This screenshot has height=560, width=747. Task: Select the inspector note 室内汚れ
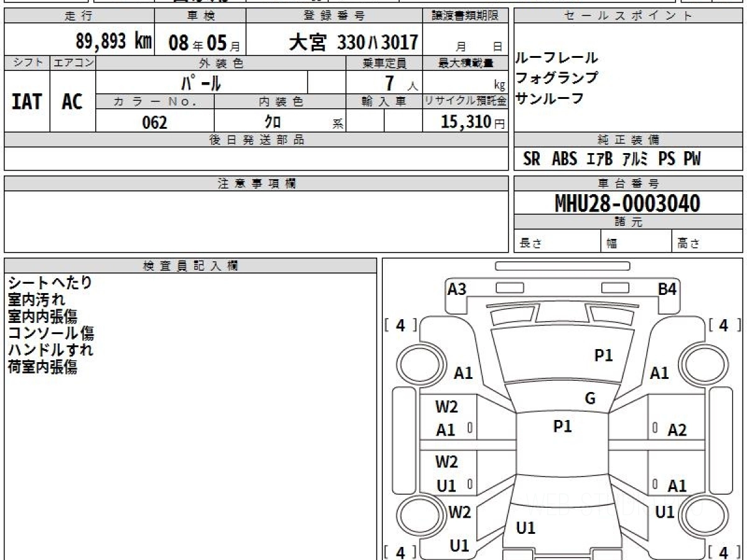point(37,300)
